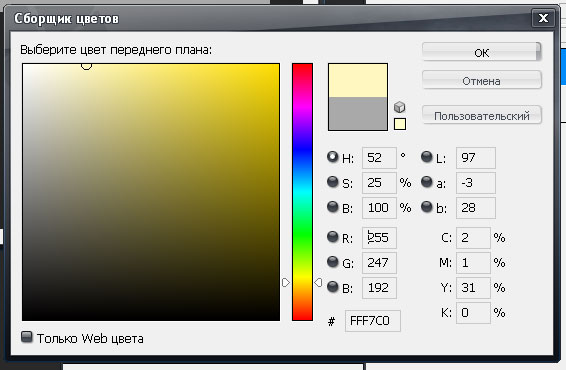Viewport: 566px width, 370px height.
Task: Select the RGB blue B radio button
Action: [332, 287]
